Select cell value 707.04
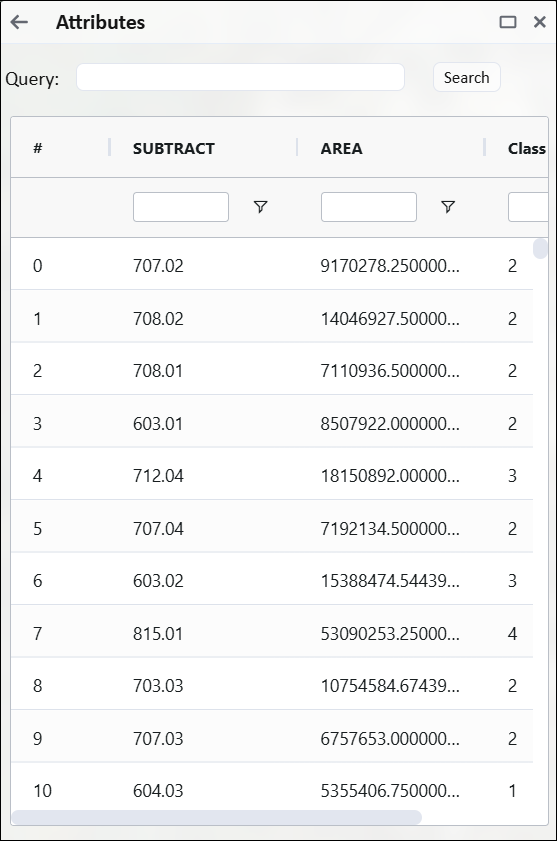 click(x=158, y=529)
